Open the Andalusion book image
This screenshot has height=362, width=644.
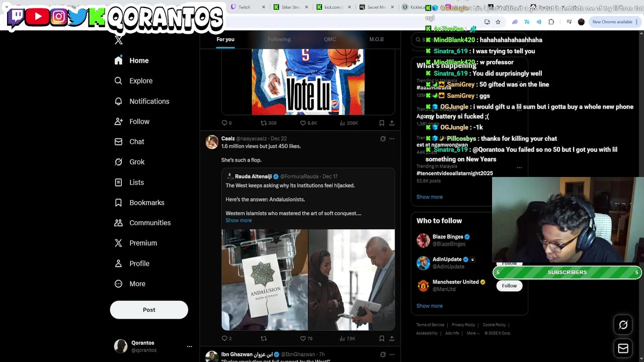(265, 280)
